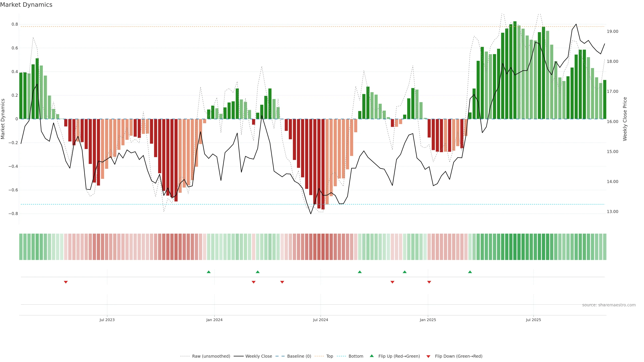Click the Jul 2024 x-axis label
This screenshot has width=644, height=362.
click(320, 320)
